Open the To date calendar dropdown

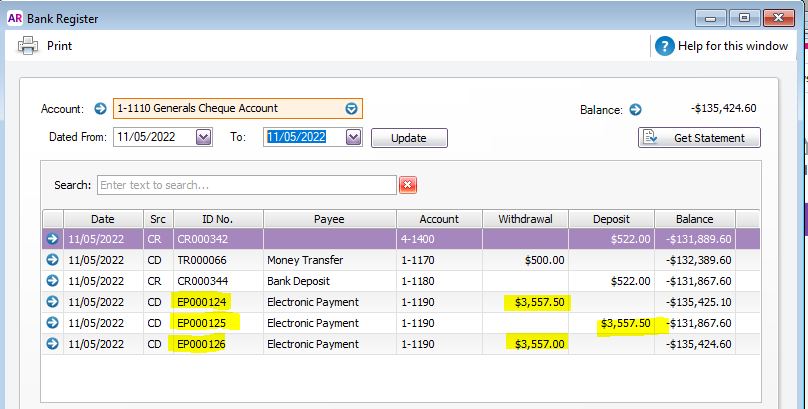point(352,137)
